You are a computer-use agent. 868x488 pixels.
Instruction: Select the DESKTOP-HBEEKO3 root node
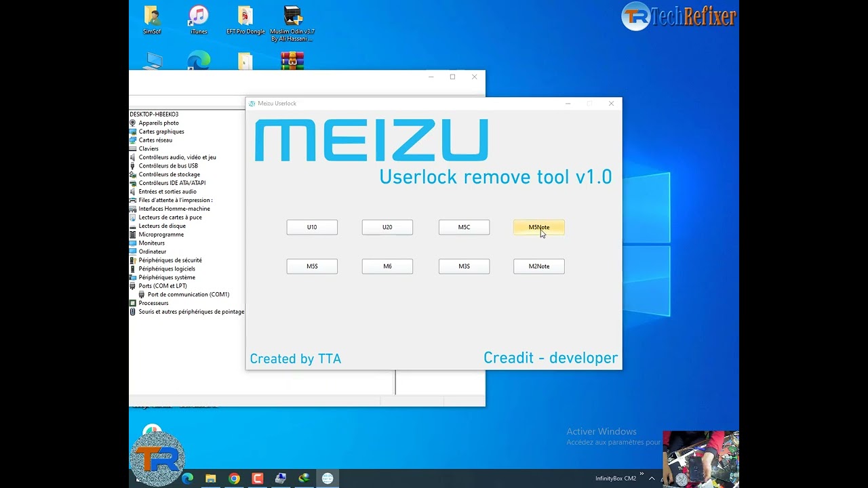point(154,115)
